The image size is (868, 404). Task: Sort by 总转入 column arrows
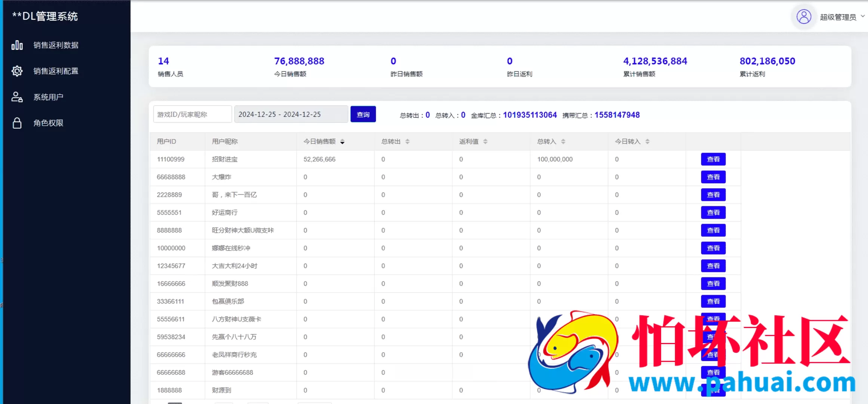(563, 141)
